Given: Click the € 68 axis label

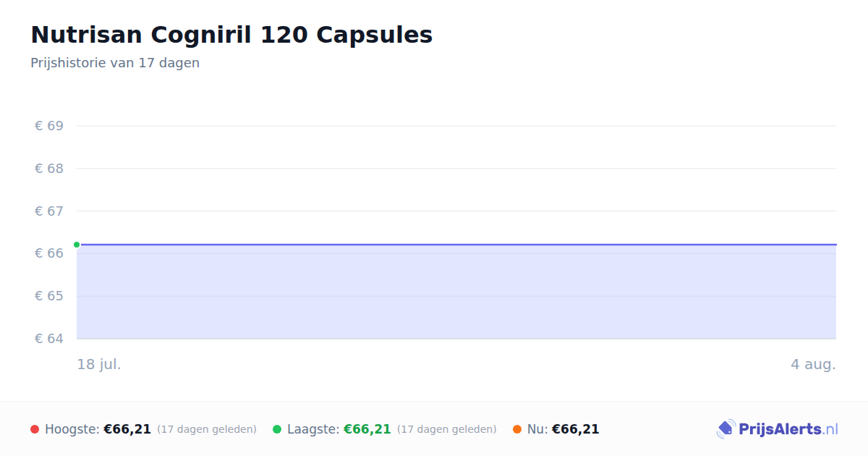Looking at the screenshot, I should point(49,169).
